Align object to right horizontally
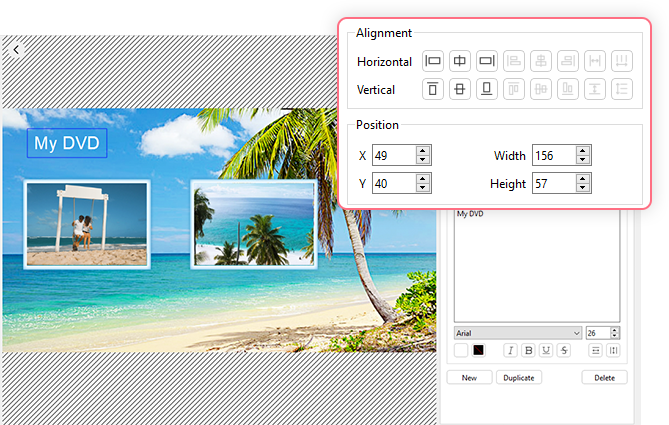 point(487,61)
